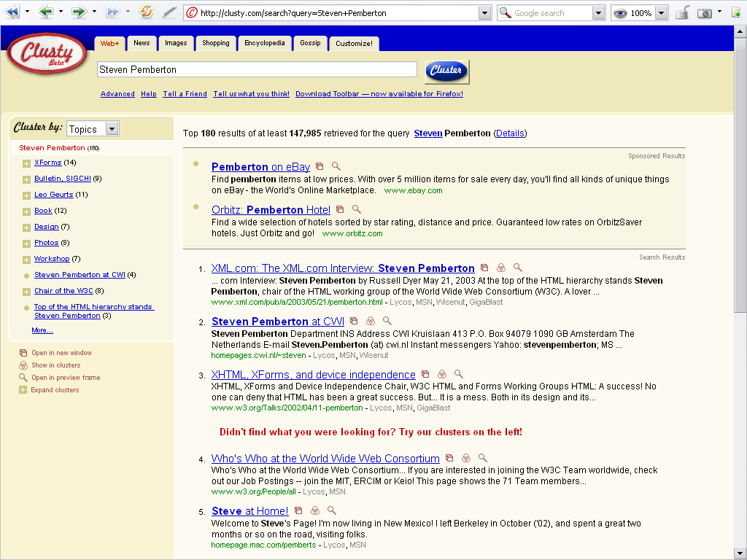Click the Rewind double-arrow toolbar icon
This screenshot has width=747, height=560.
coord(12,12)
